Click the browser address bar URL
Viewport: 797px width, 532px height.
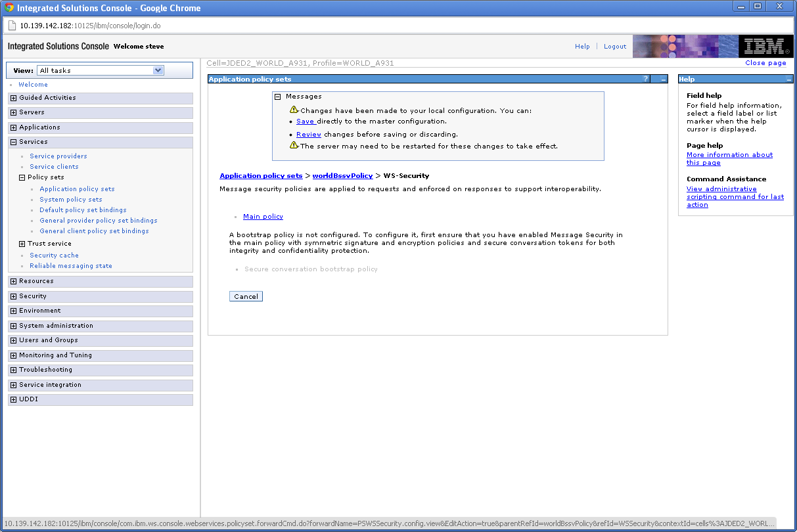[90, 26]
